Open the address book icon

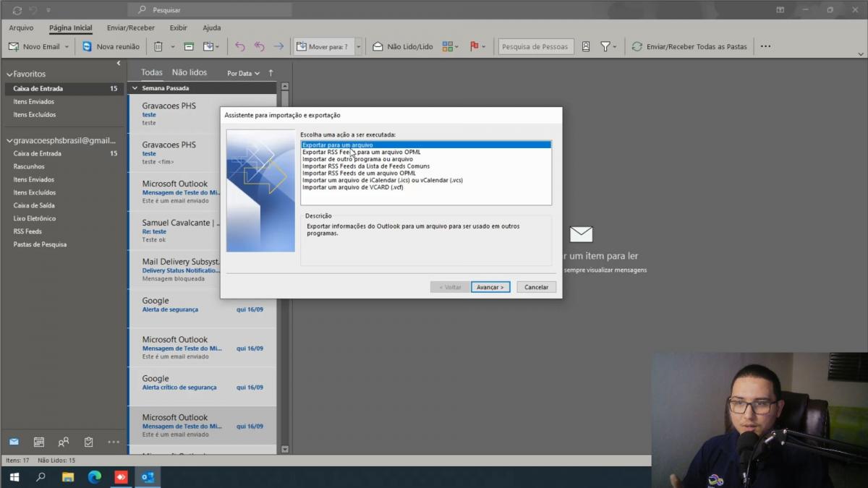pyautogui.click(x=586, y=46)
